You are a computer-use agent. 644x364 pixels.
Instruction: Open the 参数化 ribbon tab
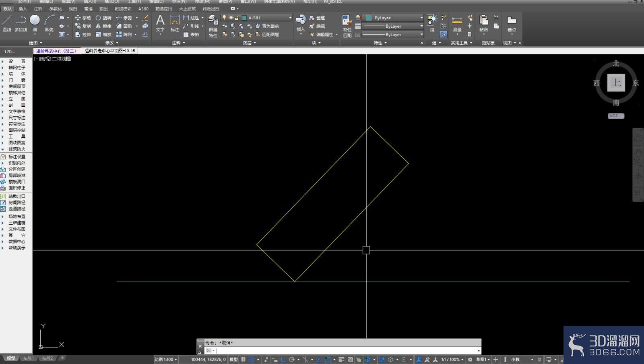[56, 8]
